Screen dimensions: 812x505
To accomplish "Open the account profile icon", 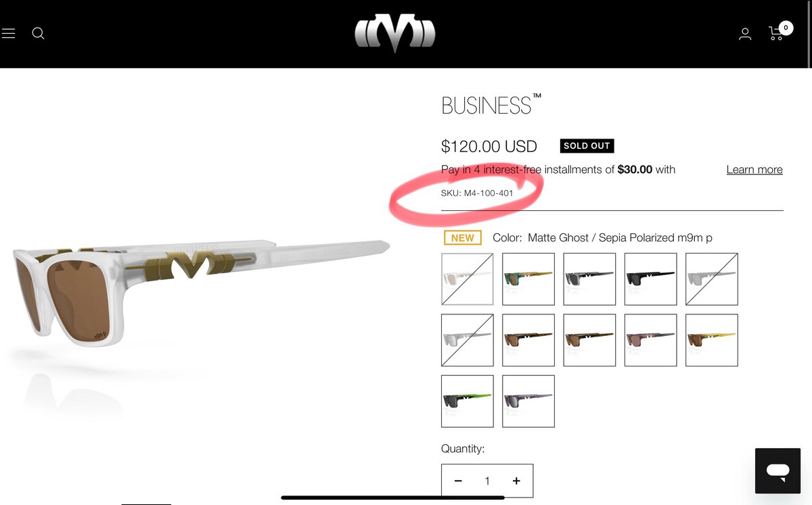I will click(745, 34).
